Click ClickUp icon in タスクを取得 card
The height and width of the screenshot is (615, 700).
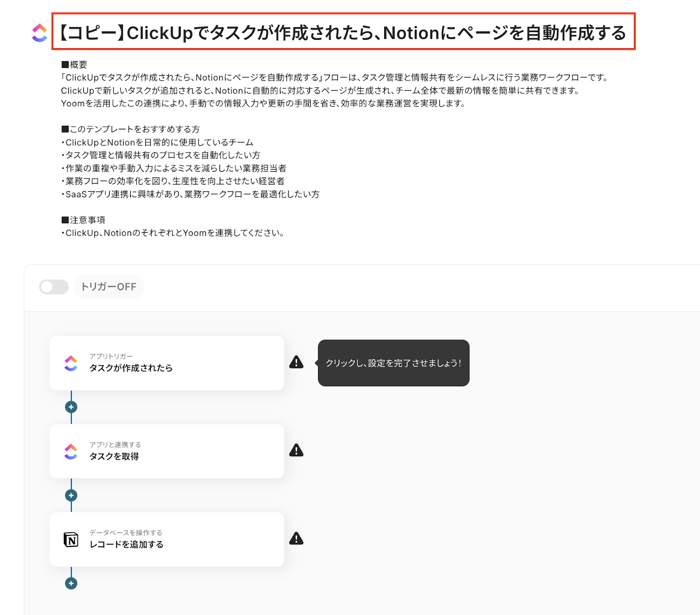click(71, 451)
